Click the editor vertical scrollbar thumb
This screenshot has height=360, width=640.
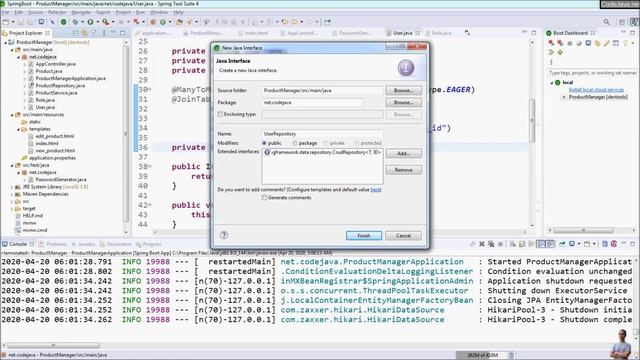[x=532, y=120]
